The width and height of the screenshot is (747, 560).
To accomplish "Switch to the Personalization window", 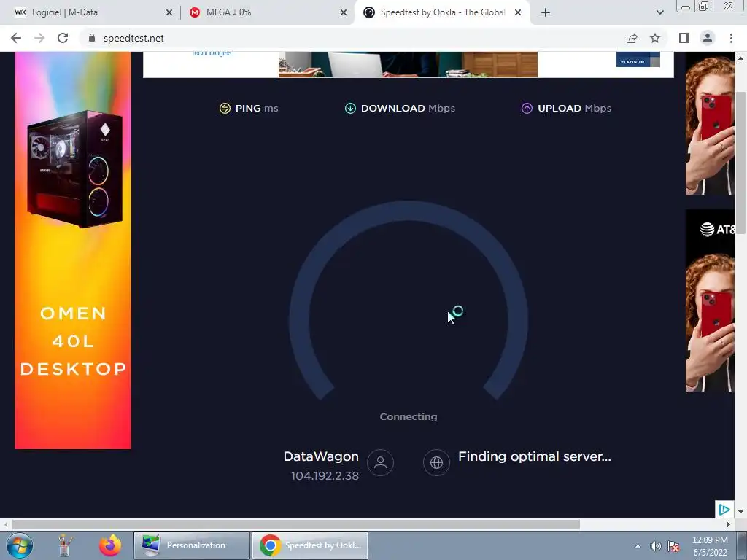I will [192, 545].
